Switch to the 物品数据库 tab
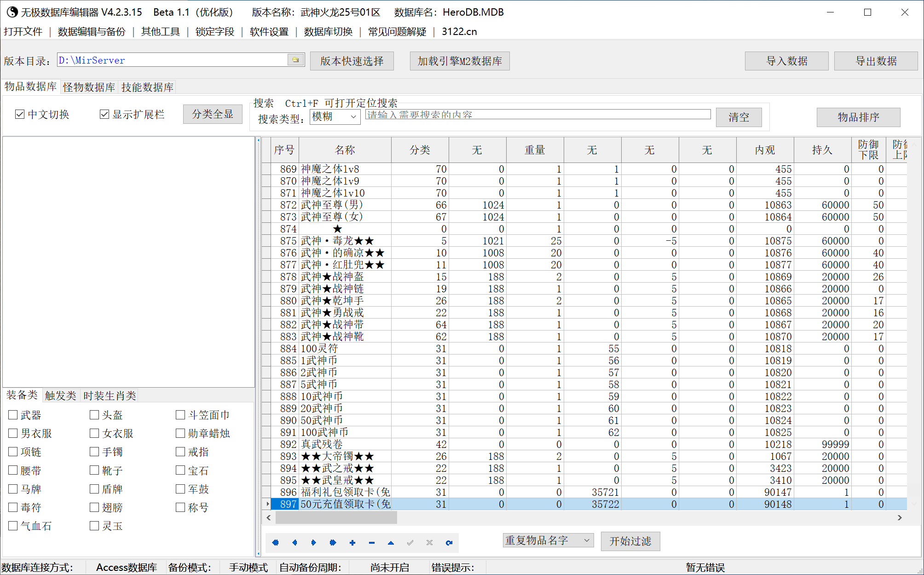The height and width of the screenshot is (575, 924). (31, 87)
